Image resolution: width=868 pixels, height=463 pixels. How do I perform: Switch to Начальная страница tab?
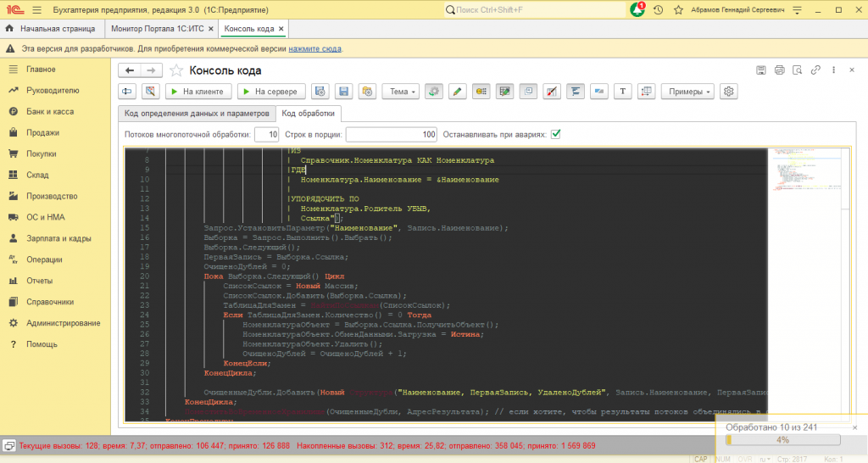pyautogui.click(x=51, y=29)
